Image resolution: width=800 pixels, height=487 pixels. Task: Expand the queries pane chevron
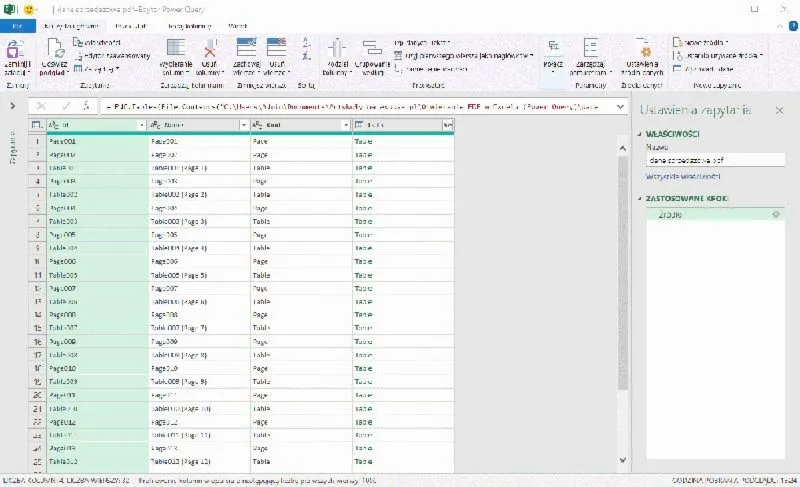coord(13,106)
